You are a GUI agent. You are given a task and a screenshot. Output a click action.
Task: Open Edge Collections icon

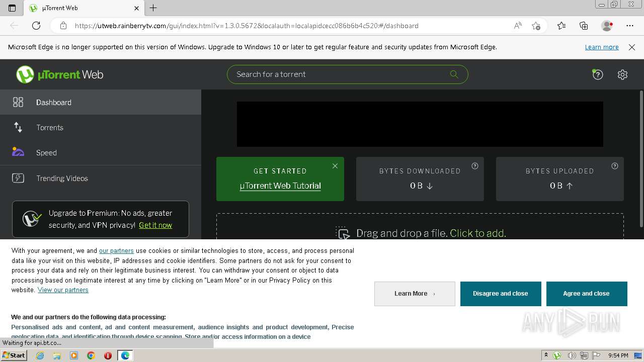(584, 26)
